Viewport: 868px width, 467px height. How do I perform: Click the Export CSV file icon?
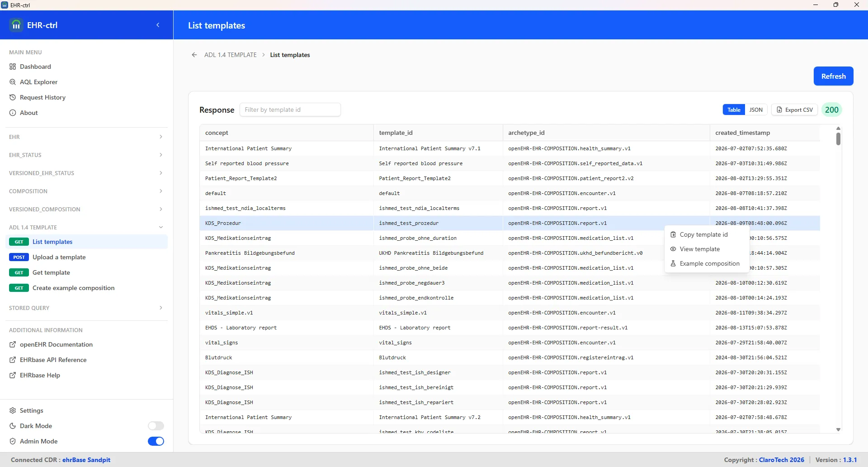pyautogui.click(x=779, y=110)
